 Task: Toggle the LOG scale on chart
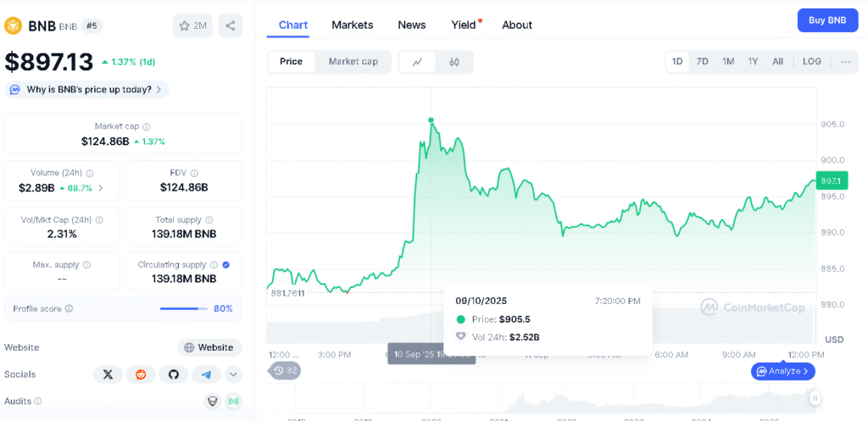[812, 62]
